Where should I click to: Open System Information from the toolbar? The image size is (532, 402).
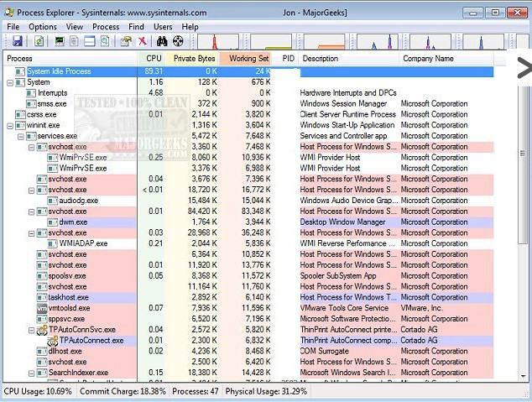pyautogui.click(x=60, y=41)
